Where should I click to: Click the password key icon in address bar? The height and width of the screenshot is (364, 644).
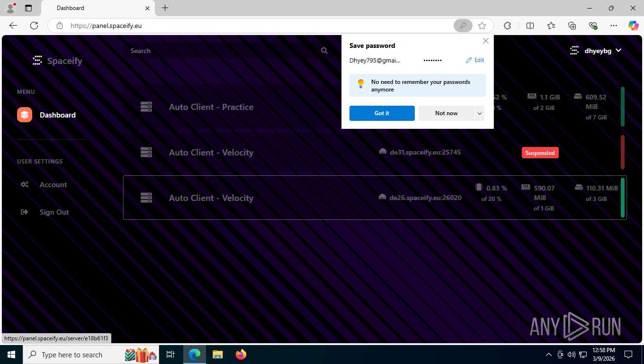pos(463,26)
